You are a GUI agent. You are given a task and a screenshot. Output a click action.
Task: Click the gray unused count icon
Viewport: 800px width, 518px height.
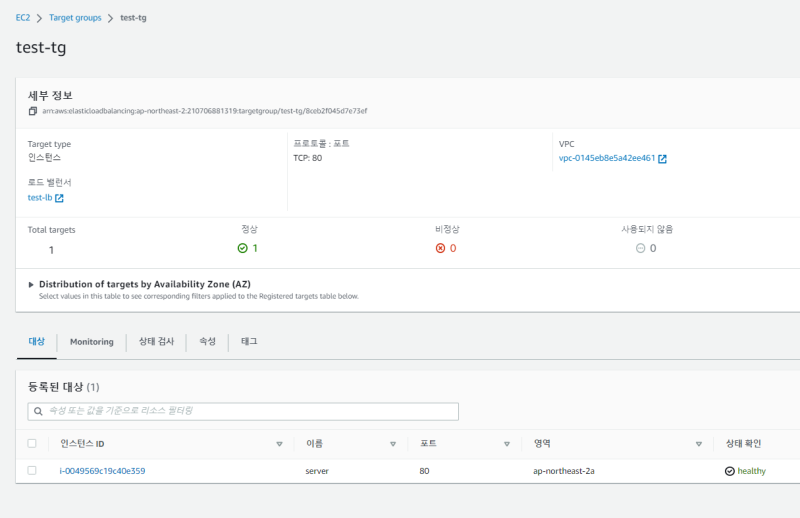[x=640, y=248]
